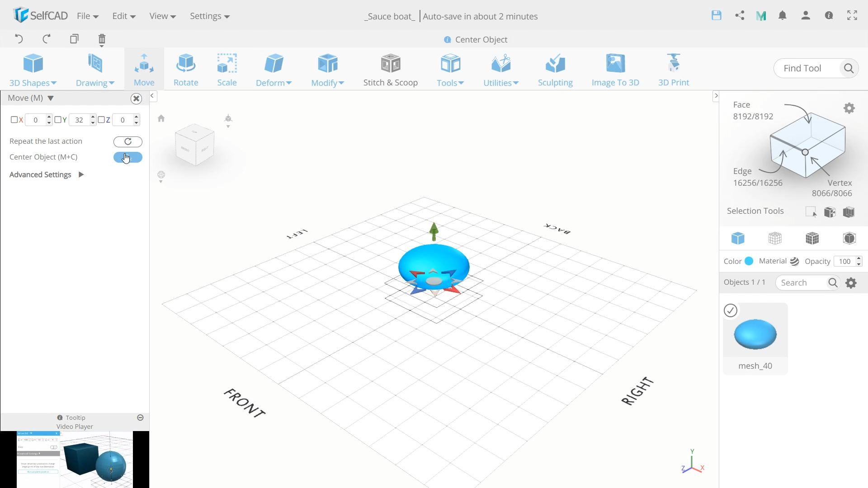Select the Rotate tool
This screenshot has width=868, height=488.
[x=186, y=70]
